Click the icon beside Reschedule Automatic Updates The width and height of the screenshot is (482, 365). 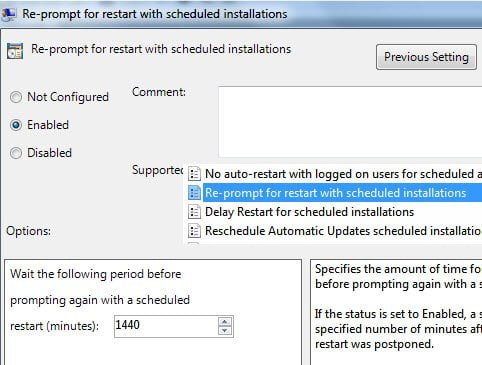(194, 231)
